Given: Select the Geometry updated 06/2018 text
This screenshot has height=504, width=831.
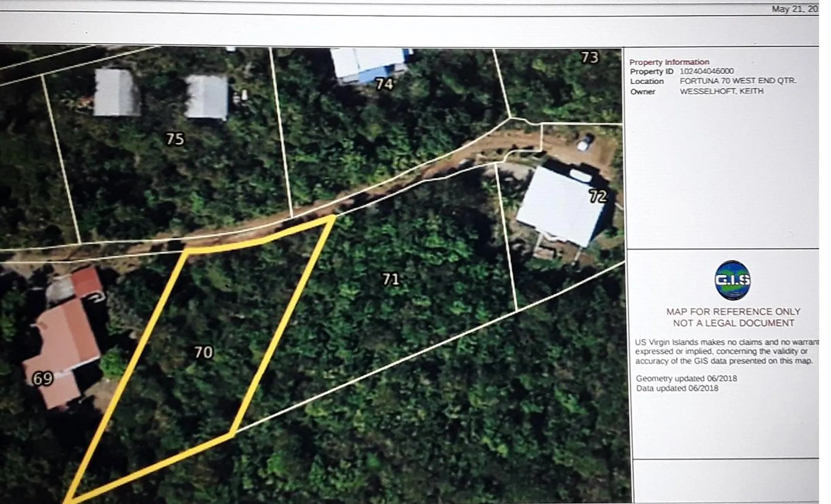Looking at the screenshot, I should pyautogui.click(x=686, y=378).
